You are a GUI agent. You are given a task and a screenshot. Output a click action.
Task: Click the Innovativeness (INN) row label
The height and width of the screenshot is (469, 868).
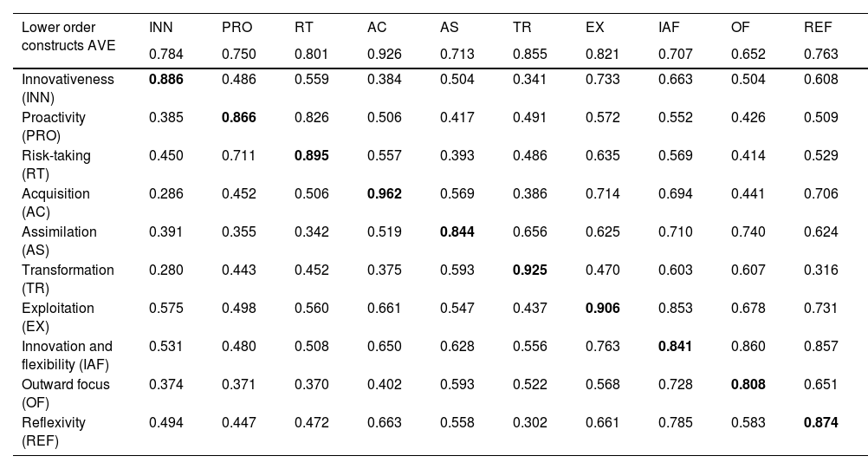68,88
